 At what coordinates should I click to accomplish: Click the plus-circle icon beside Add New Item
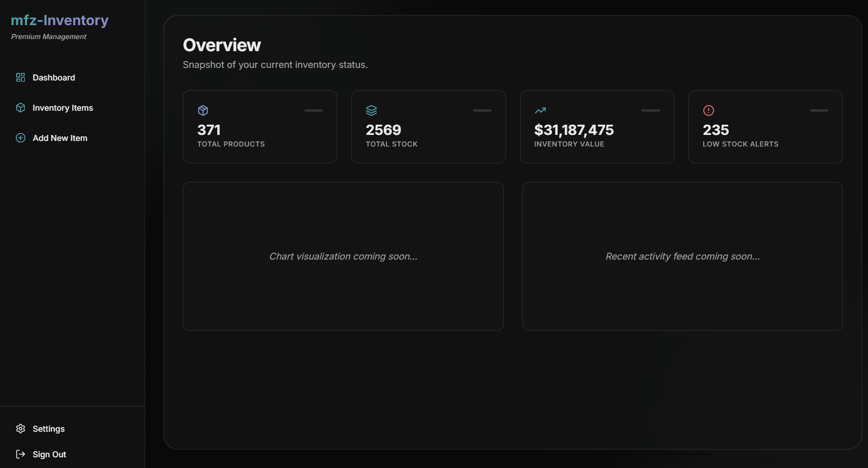pyautogui.click(x=20, y=138)
